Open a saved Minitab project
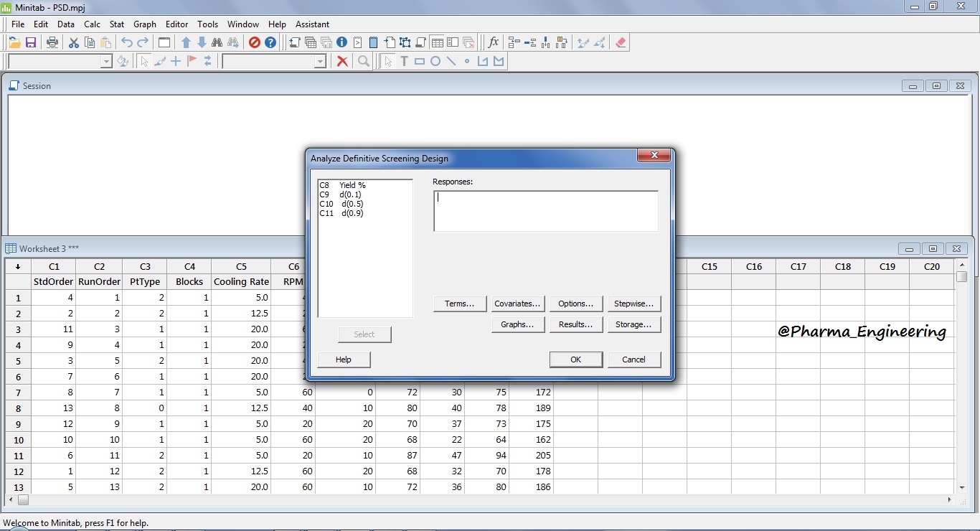The height and width of the screenshot is (531, 980). click(14, 42)
